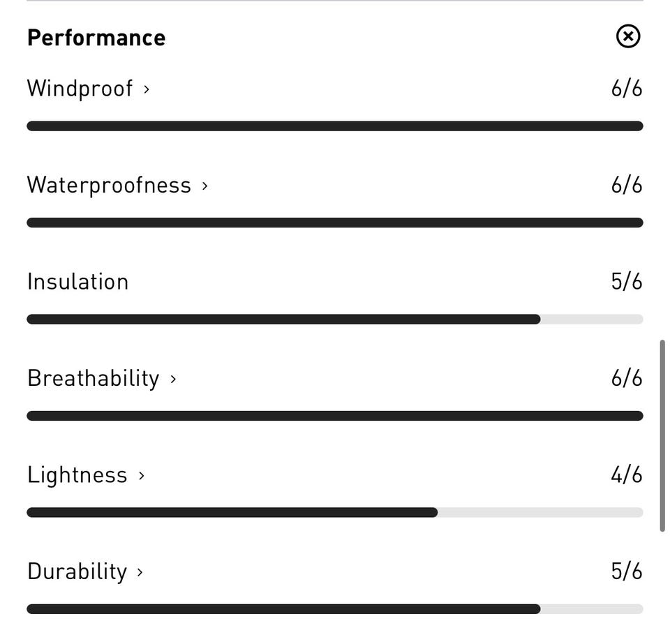Click the Lightness 4/6 score

click(626, 475)
